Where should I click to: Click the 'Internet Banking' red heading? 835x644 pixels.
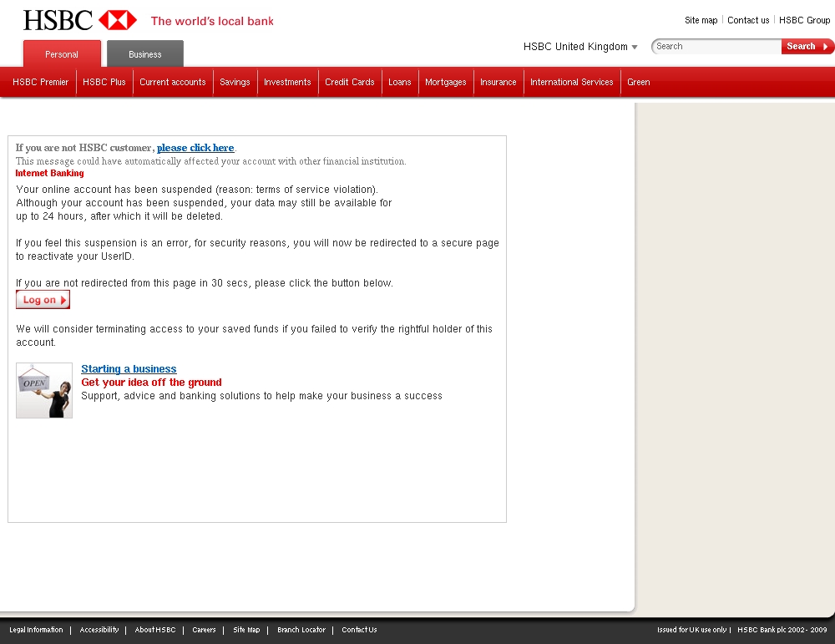click(x=49, y=173)
